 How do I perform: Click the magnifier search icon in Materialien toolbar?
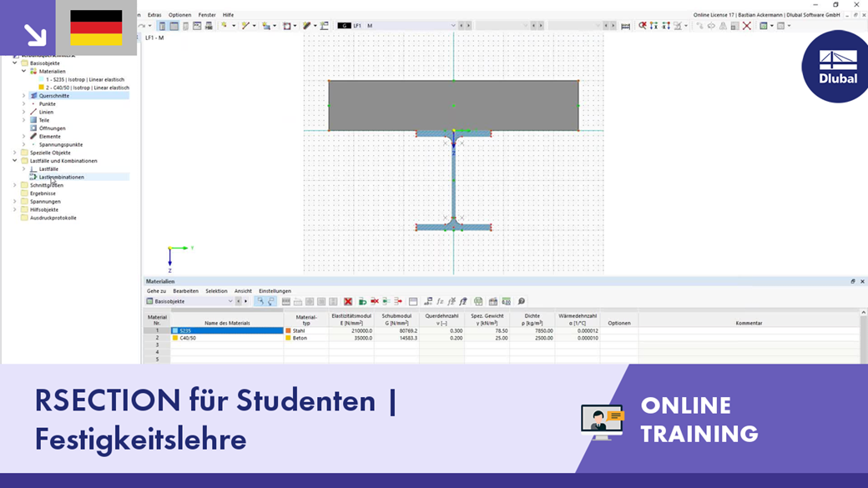[x=522, y=301]
